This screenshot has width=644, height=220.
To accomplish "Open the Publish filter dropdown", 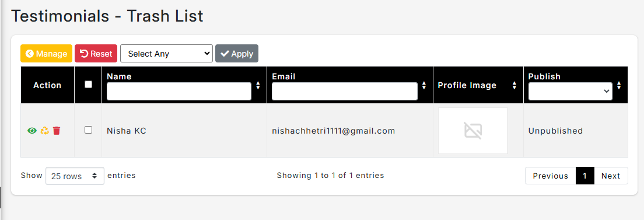I will pyautogui.click(x=570, y=91).
